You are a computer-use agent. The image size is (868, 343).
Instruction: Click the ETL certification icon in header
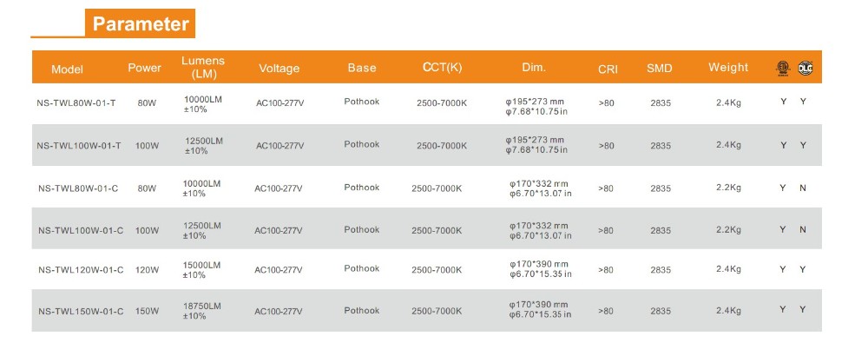pyautogui.click(x=782, y=68)
